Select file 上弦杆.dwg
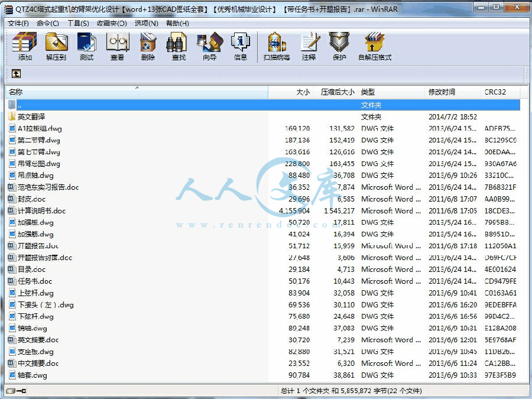The height and width of the screenshot is (399, 532). (35, 293)
